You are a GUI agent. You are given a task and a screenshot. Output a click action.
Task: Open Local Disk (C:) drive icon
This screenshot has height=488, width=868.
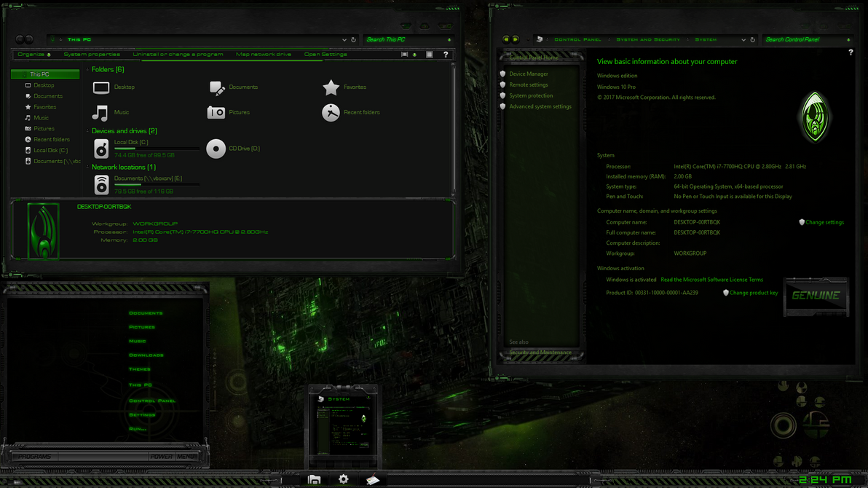pyautogui.click(x=101, y=149)
